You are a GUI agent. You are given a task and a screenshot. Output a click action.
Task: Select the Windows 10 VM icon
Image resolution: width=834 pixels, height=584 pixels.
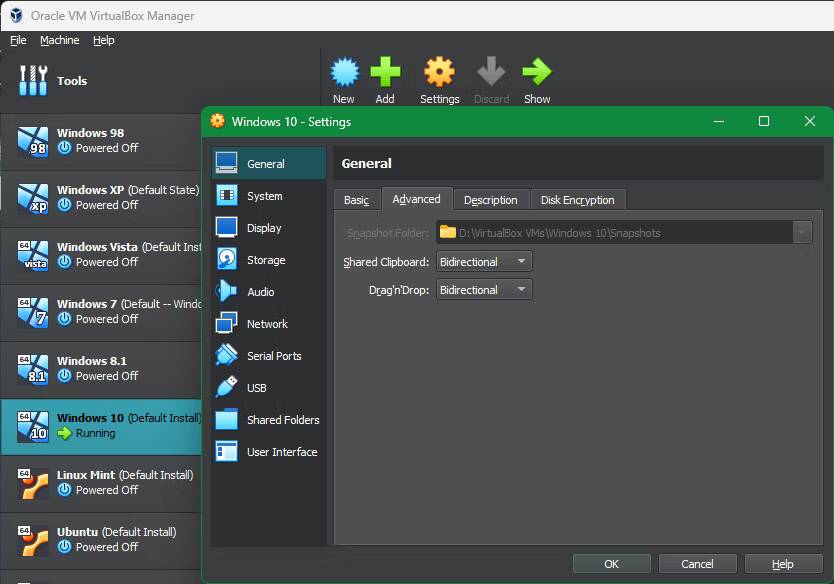point(33,427)
